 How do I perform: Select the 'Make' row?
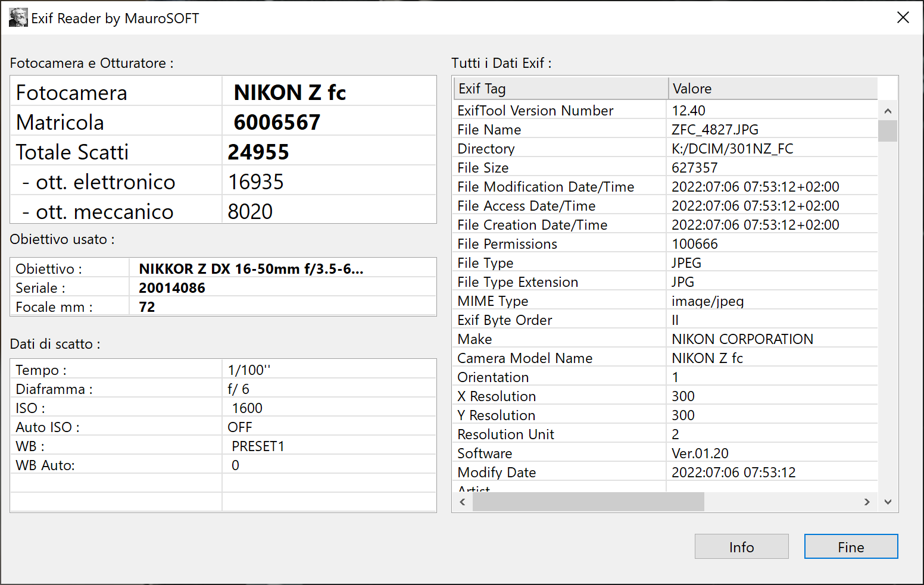coord(666,339)
